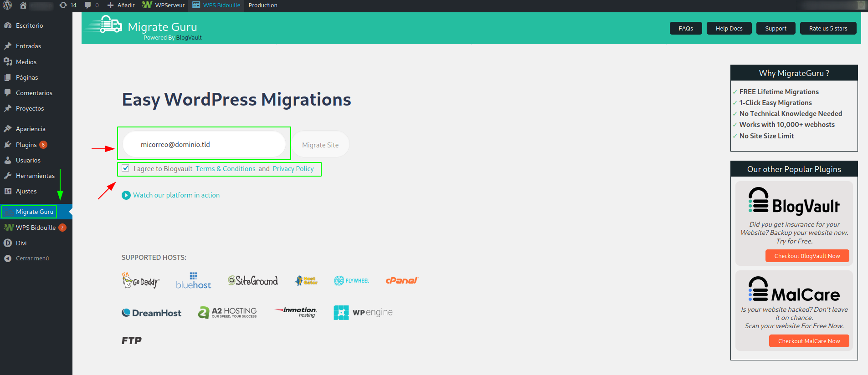Click the Usuarios person icon

click(x=8, y=160)
